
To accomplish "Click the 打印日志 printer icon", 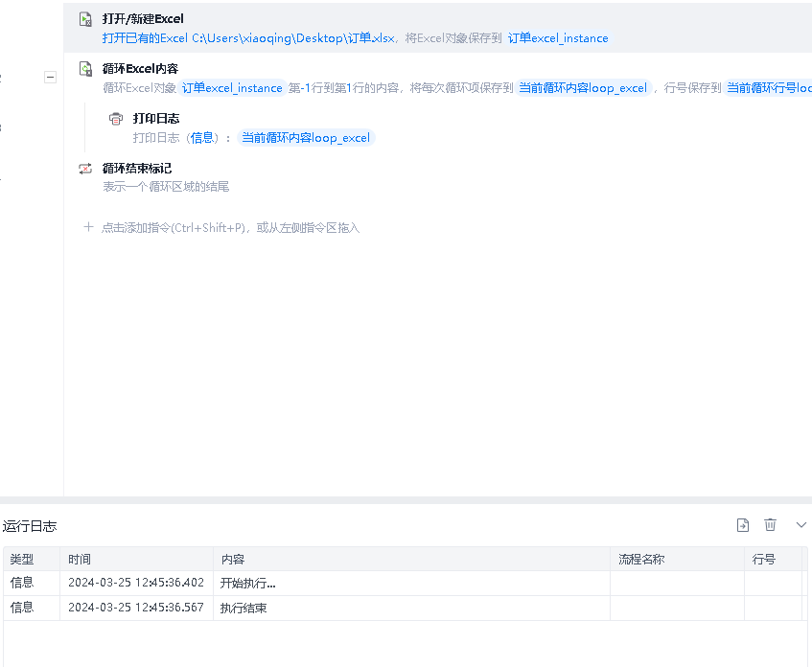I will point(116,119).
